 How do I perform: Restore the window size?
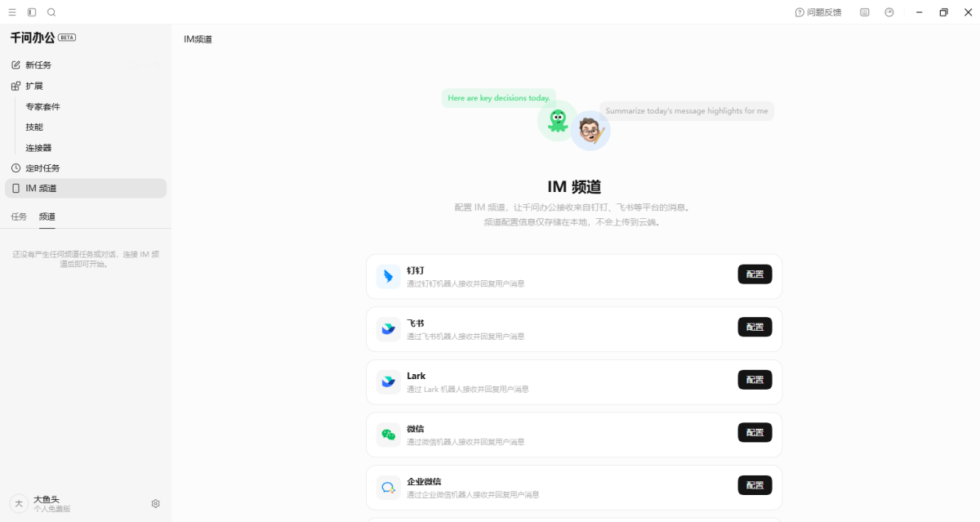tap(943, 12)
